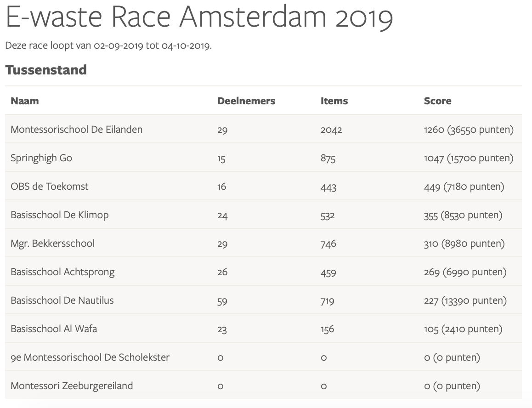Click Montessori Zeeburgereiland name
This screenshot has height=408, width=532.
pyautogui.click(x=72, y=386)
